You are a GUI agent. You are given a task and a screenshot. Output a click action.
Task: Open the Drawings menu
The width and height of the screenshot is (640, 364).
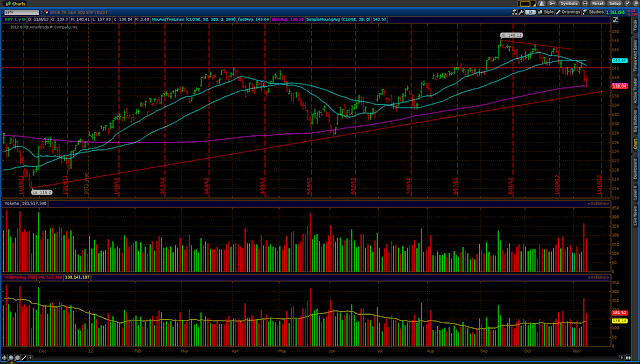[x=568, y=12]
